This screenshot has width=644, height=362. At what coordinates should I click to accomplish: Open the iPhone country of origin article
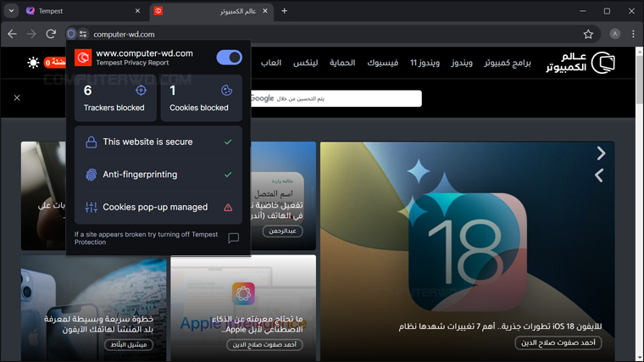[x=94, y=309]
